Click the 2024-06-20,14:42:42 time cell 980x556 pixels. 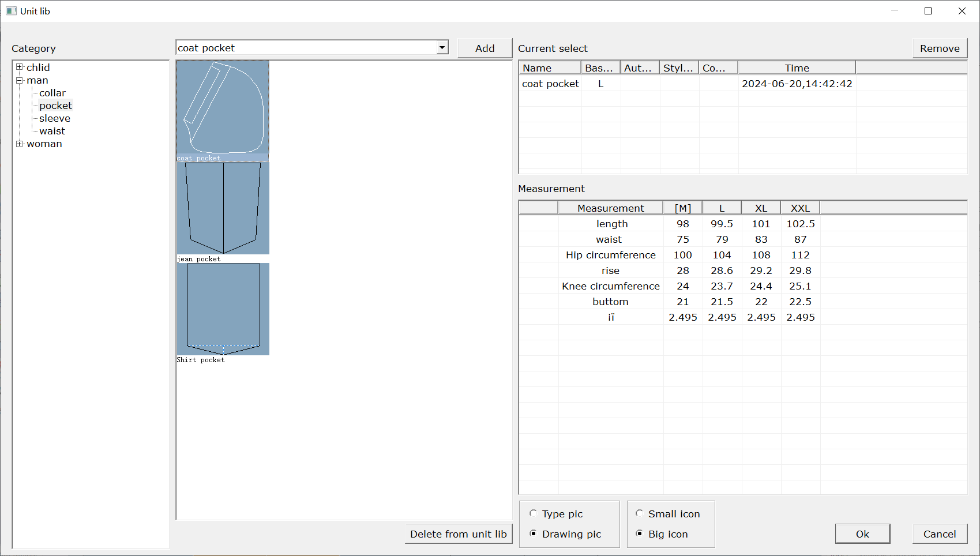[797, 84]
